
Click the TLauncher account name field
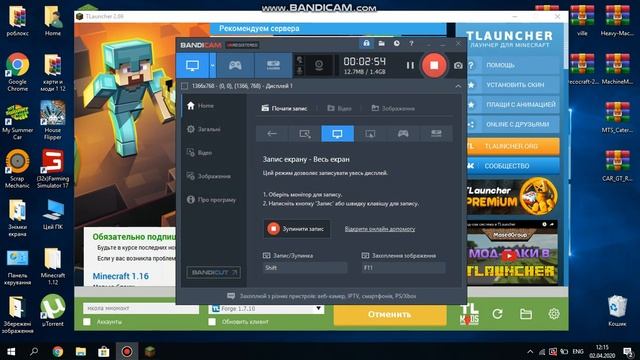pyautogui.click(x=141, y=308)
